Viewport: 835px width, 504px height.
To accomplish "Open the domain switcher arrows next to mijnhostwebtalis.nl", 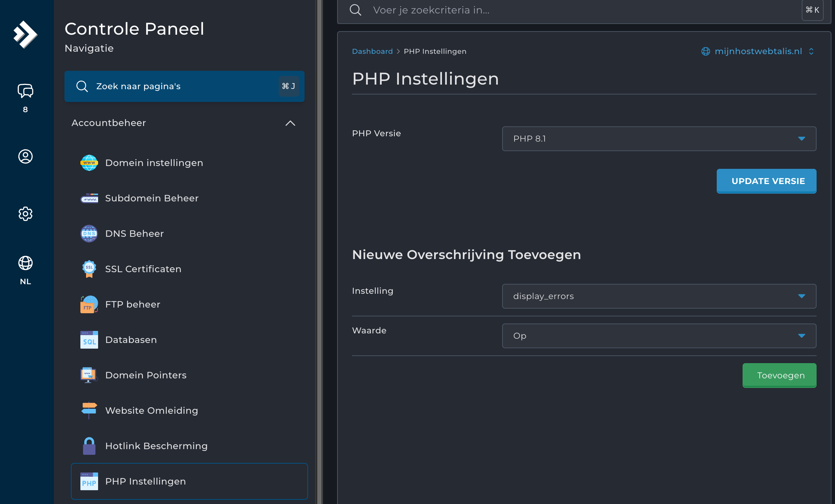I will tap(811, 51).
